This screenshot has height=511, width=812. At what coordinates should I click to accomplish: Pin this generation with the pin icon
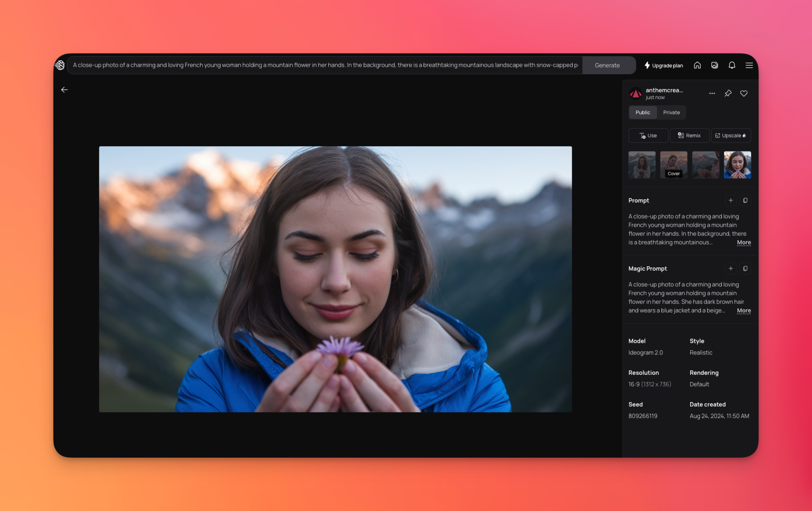coord(728,93)
